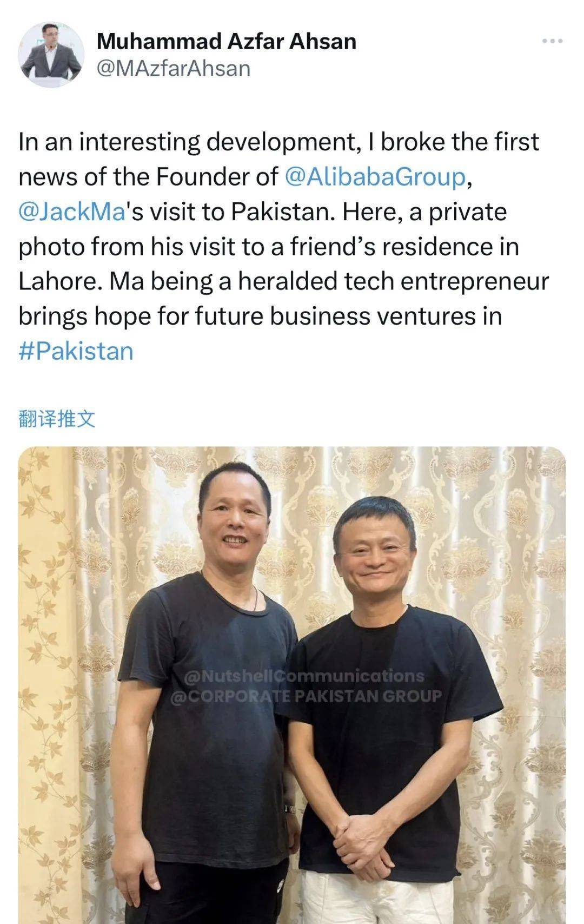Open the three-dot more options menu
The width and height of the screenshot is (584, 924).
pyautogui.click(x=553, y=41)
